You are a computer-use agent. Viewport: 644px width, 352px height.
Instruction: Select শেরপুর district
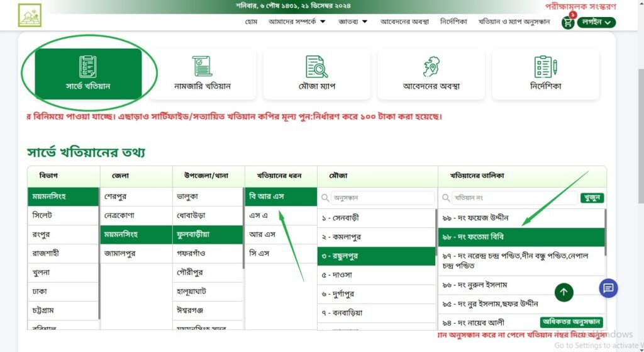[x=136, y=196]
